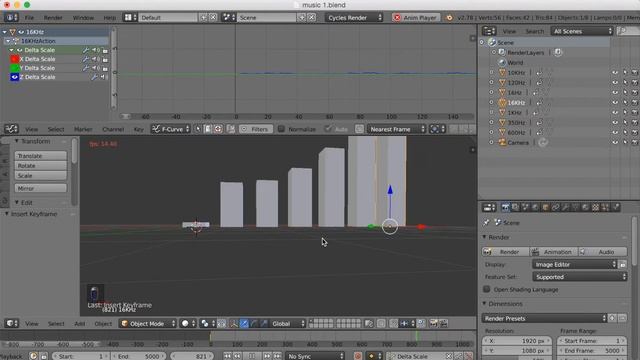The height and width of the screenshot is (360, 640).
Task: Collapse the Dimensions panel
Action: [x=484, y=304]
